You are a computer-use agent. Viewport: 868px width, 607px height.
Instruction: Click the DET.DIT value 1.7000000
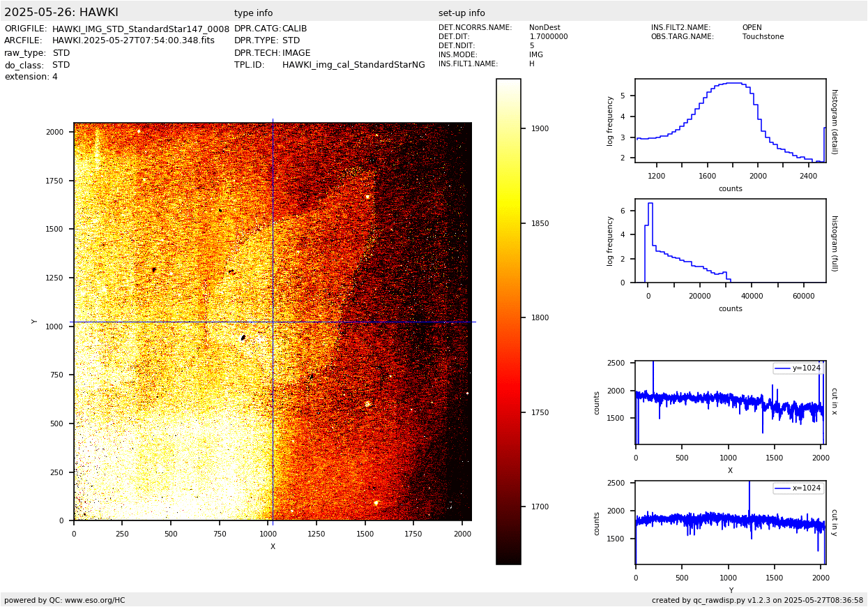[x=548, y=37]
